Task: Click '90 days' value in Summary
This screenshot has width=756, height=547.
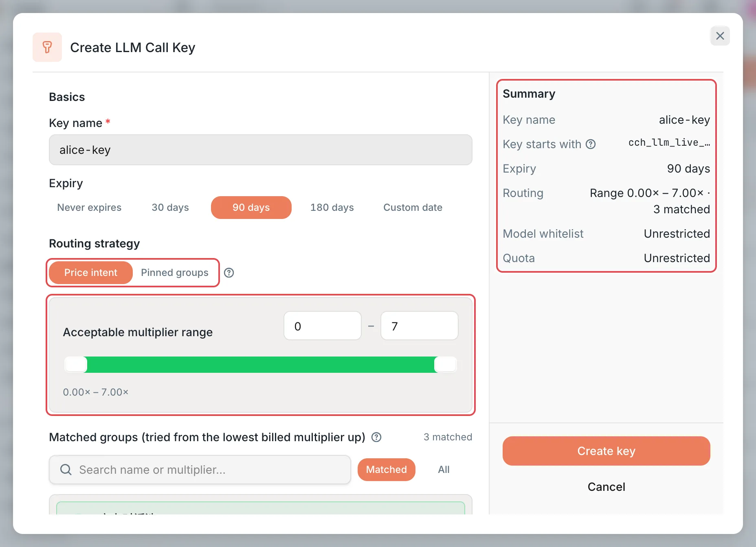Action: click(x=689, y=168)
